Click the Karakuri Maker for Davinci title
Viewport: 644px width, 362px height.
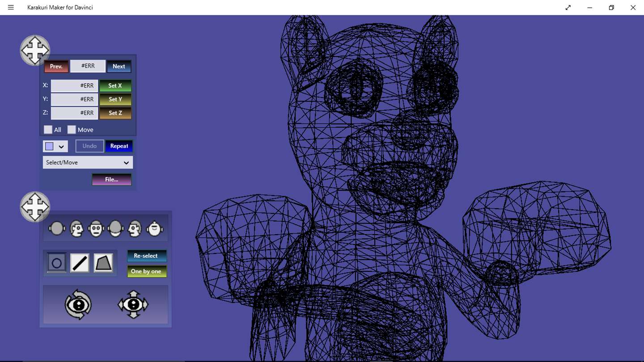60,8
